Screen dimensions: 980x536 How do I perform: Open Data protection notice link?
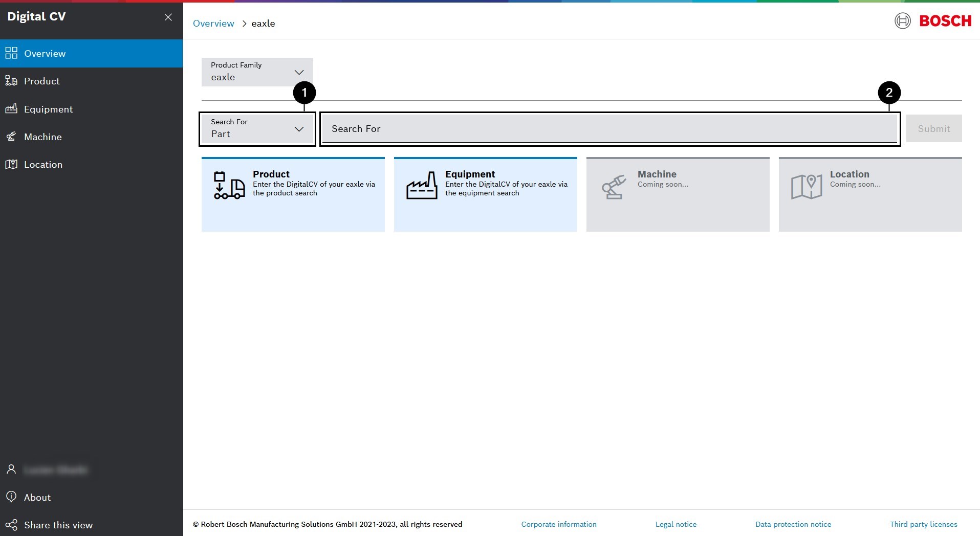(x=793, y=524)
